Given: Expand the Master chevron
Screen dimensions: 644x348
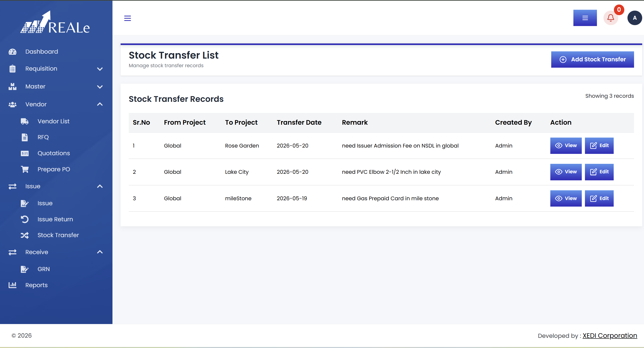Looking at the screenshot, I should point(100,87).
